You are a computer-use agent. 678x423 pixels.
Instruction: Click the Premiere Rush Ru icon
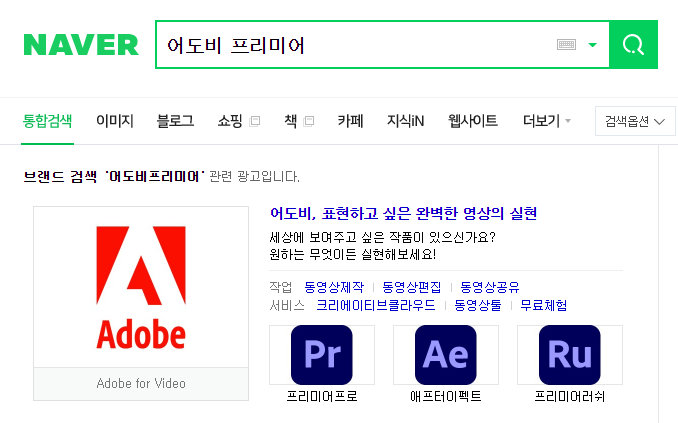pyautogui.click(x=570, y=355)
